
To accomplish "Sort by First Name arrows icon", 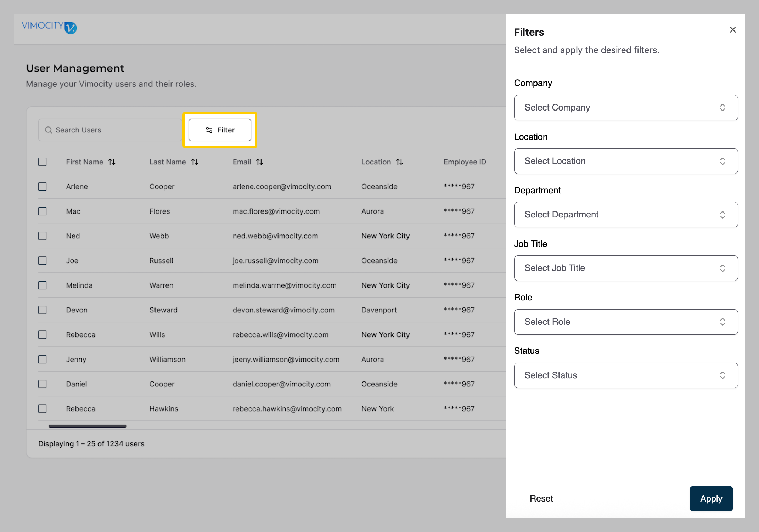I will pyautogui.click(x=112, y=162).
